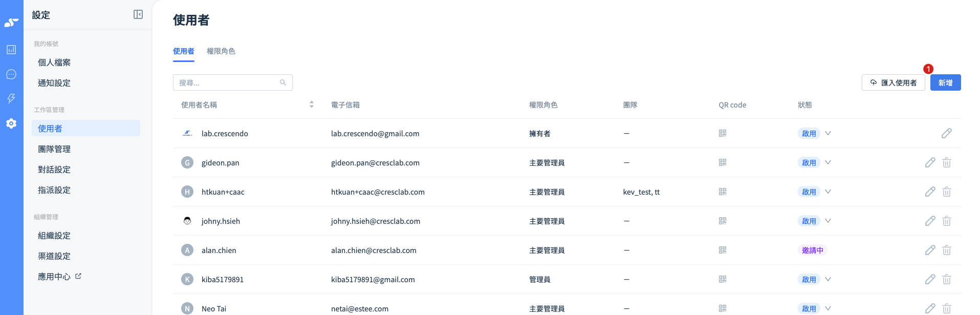Image resolution: width=980 pixels, height=315 pixels.
Task: Click the 新增 button
Action: click(945, 82)
